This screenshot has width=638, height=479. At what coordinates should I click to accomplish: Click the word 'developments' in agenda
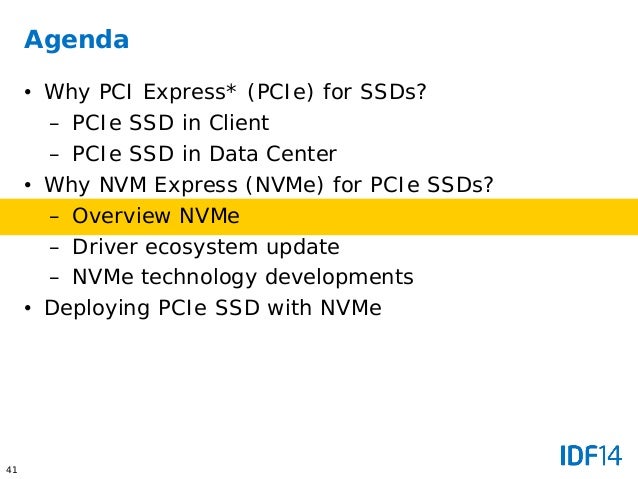[339, 278]
